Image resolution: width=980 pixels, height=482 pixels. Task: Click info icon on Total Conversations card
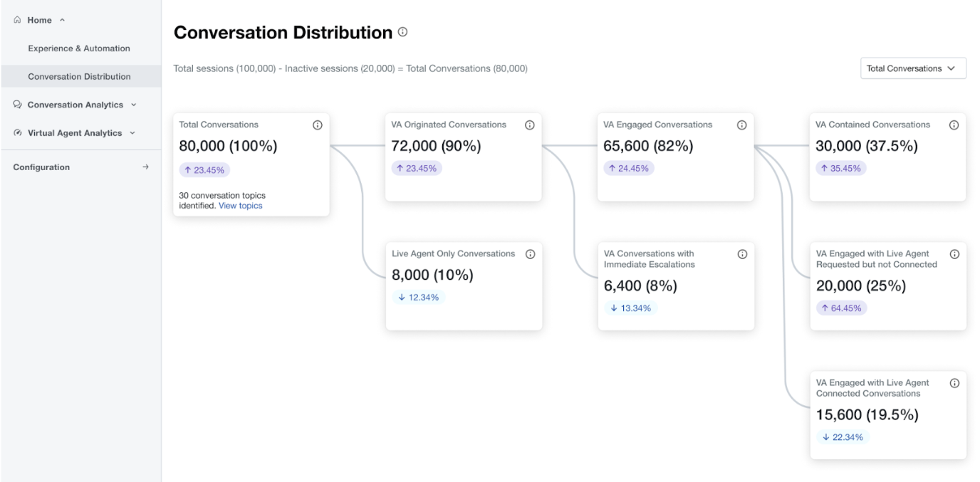pyautogui.click(x=318, y=125)
